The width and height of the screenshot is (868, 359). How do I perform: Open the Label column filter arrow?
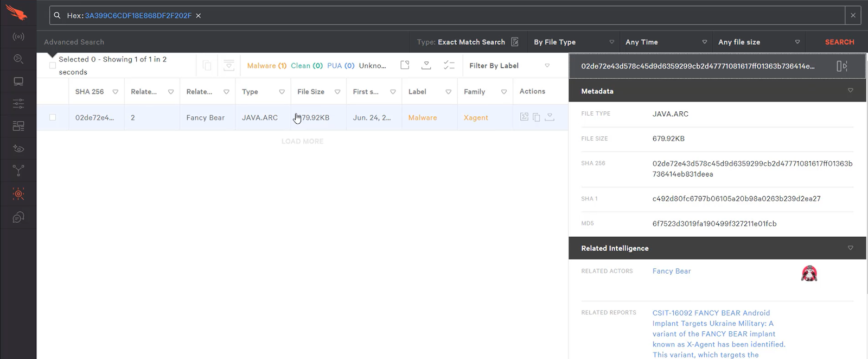[x=448, y=92]
